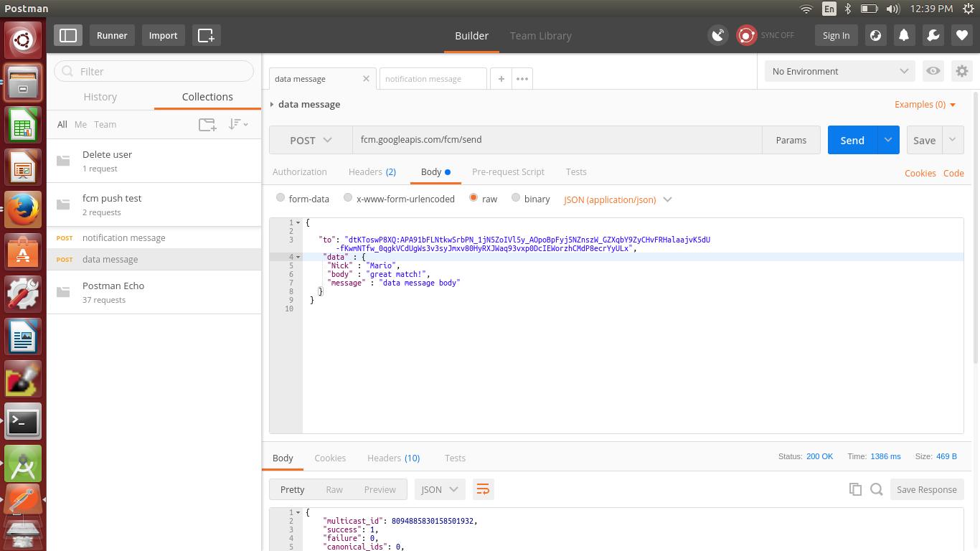980x551 pixels.
Task: Fold the request JSON root on line 1
Action: pyautogui.click(x=298, y=222)
